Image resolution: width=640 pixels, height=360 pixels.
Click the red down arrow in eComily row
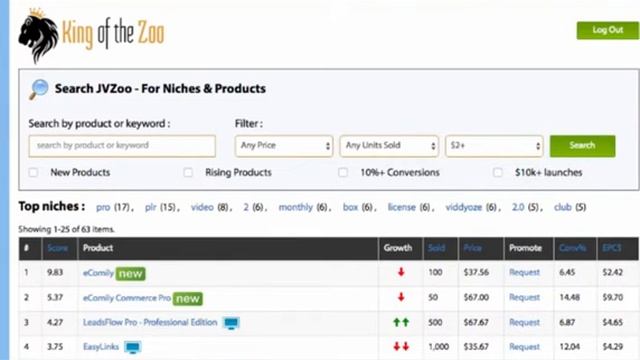pyautogui.click(x=401, y=272)
